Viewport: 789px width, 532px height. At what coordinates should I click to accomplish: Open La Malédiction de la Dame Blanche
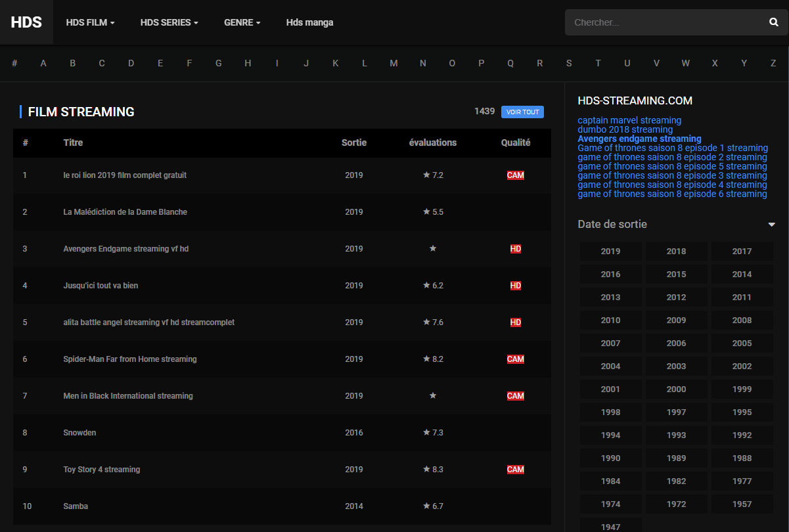tap(125, 212)
